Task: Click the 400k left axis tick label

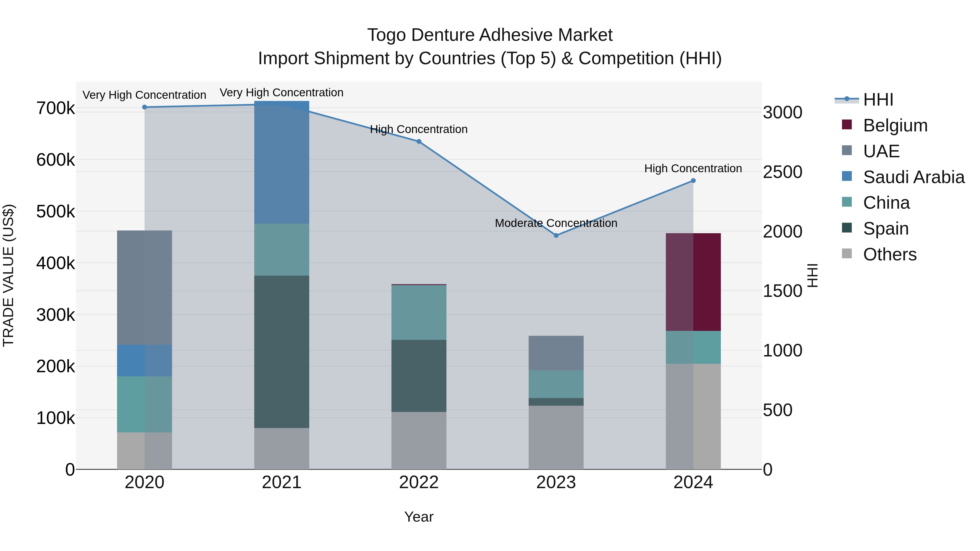Action: [x=56, y=263]
